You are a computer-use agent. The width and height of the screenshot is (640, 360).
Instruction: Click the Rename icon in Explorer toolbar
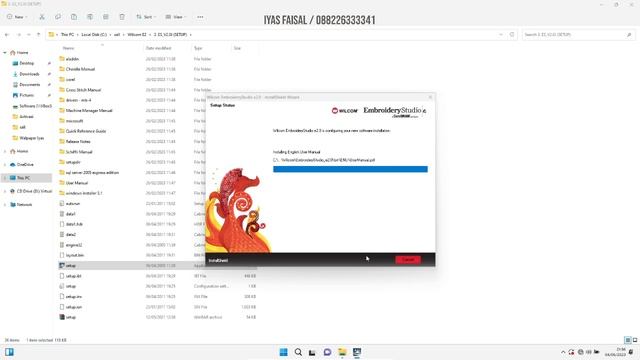click(90, 17)
